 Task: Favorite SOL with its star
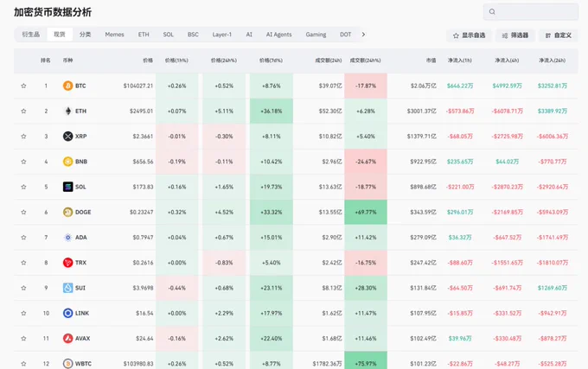(23, 187)
